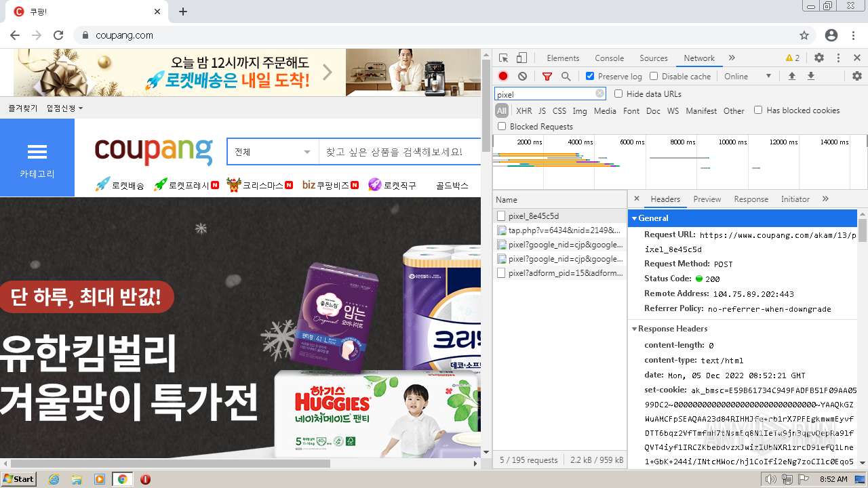Image resolution: width=868 pixels, height=488 pixels.
Task: Open a new browser tab
Action: tap(183, 12)
